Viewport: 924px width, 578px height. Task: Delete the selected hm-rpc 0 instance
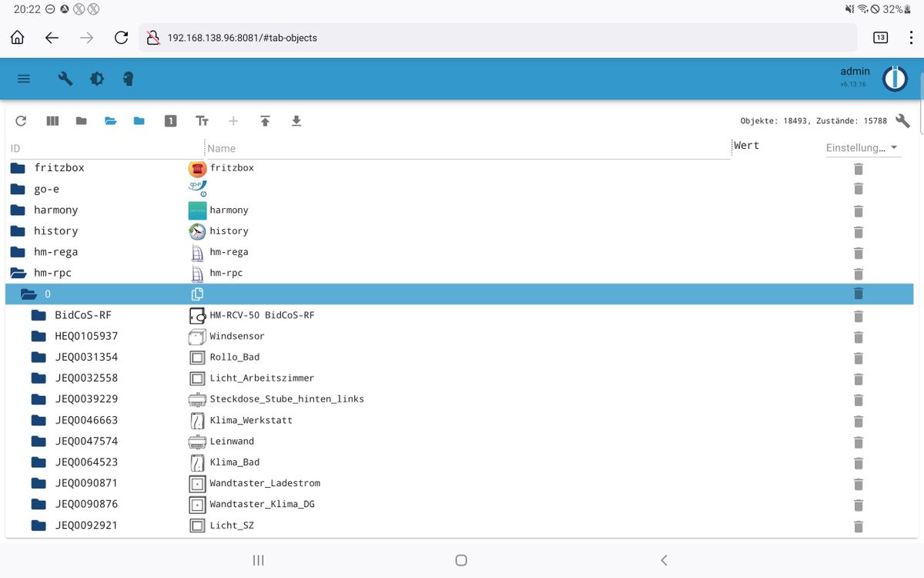(859, 293)
